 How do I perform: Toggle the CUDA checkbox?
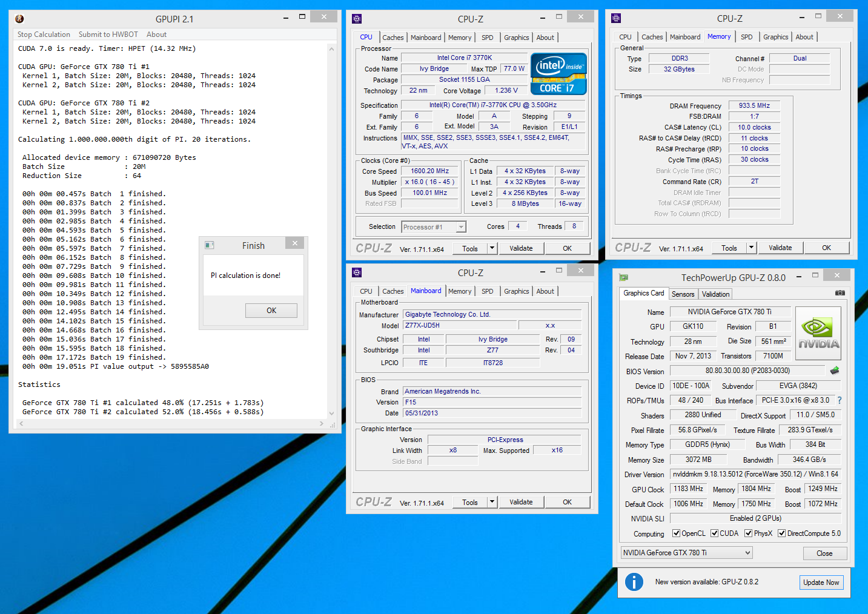(x=715, y=533)
